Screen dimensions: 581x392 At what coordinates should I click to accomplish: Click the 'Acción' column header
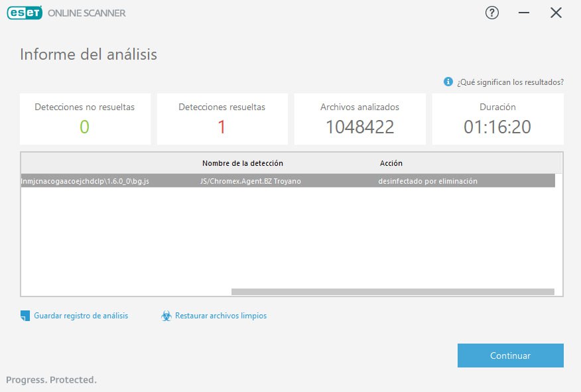391,163
